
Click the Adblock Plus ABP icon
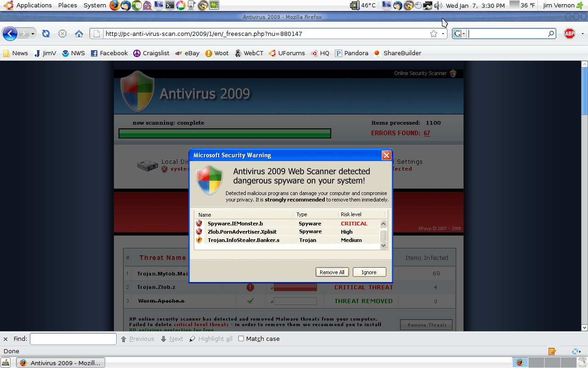click(x=570, y=34)
